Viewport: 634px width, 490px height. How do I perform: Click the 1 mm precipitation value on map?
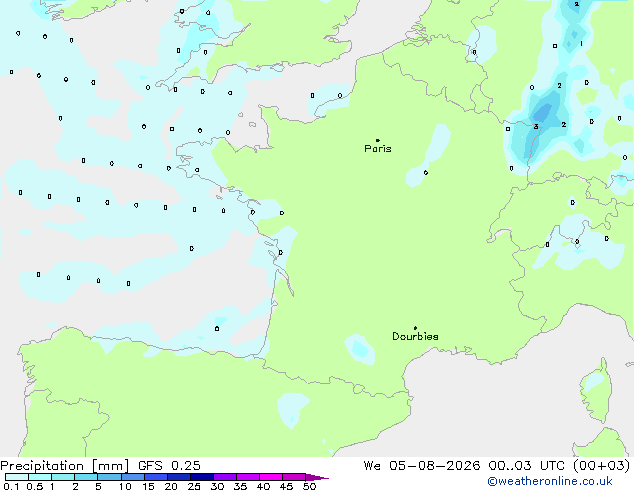pos(581,44)
